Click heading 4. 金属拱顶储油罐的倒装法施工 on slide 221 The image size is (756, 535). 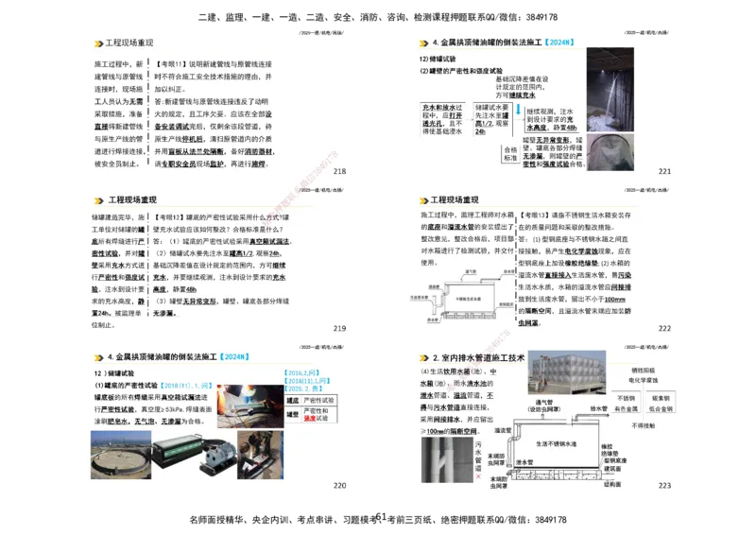[487, 43]
